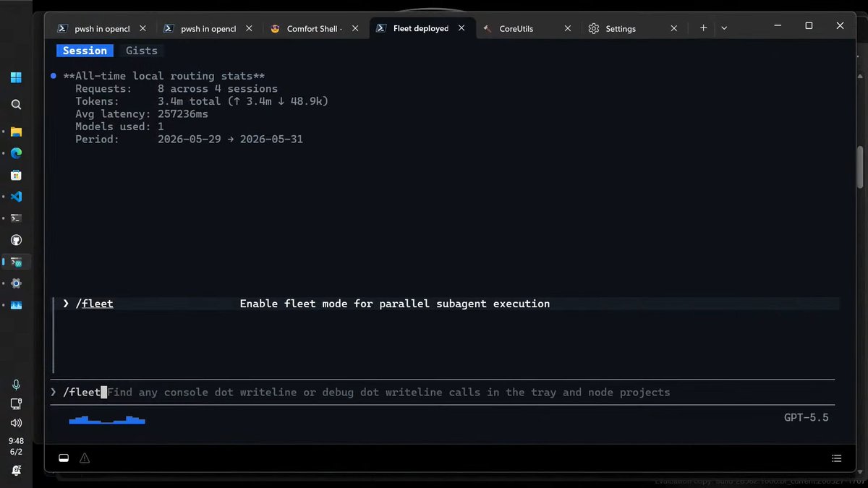Click the network tray icon
Image resolution: width=868 pixels, height=488 pixels.
click(x=16, y=404)
